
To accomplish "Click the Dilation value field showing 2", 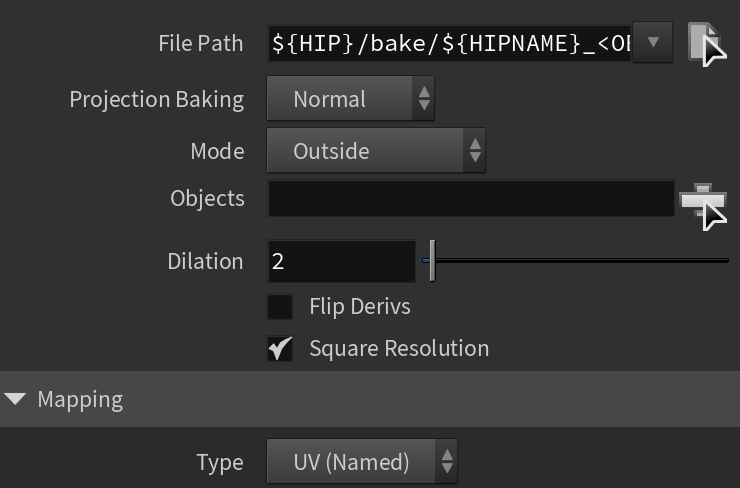I will tap(342, 261).
